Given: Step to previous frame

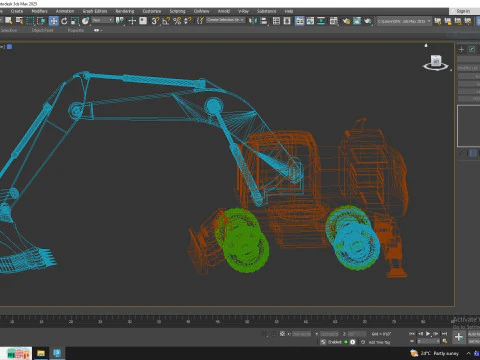Looking at the screenshot, I should click(420, 333).
